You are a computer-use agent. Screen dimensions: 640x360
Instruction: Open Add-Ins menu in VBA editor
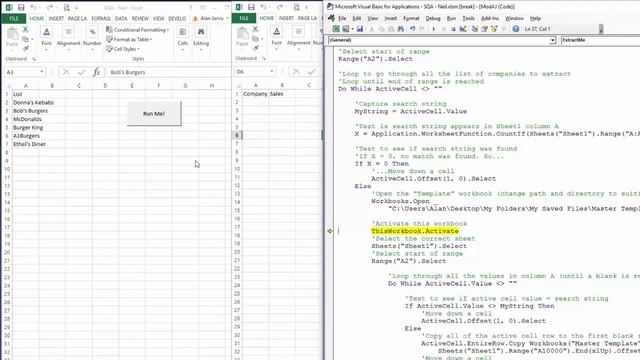[x=490, y=18]
